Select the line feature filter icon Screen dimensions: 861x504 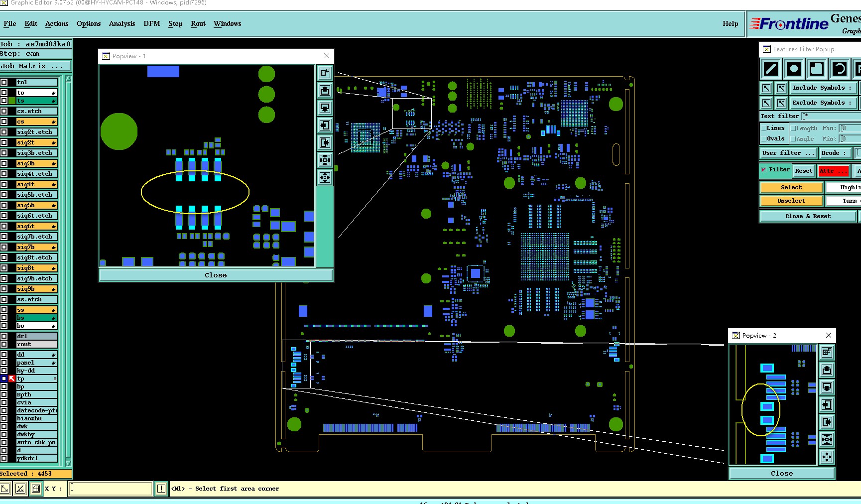point(771,69)
